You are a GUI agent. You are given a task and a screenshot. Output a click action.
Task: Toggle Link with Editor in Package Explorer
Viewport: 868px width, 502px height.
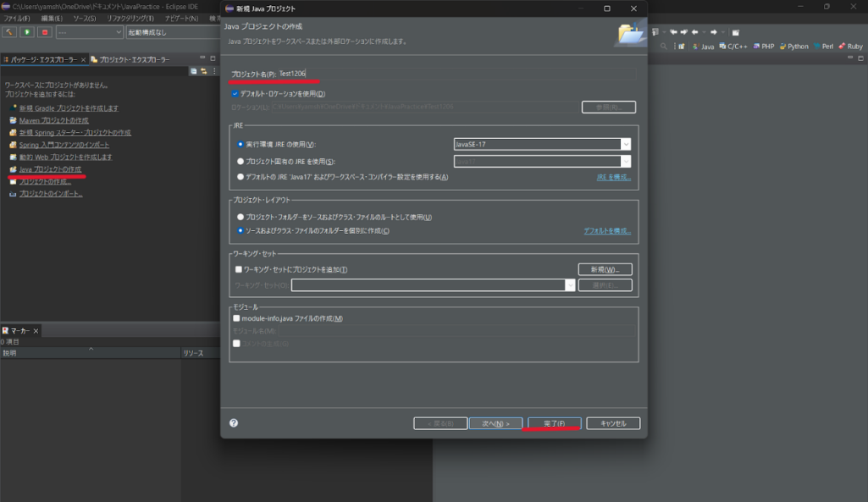[x=204, y=71]
